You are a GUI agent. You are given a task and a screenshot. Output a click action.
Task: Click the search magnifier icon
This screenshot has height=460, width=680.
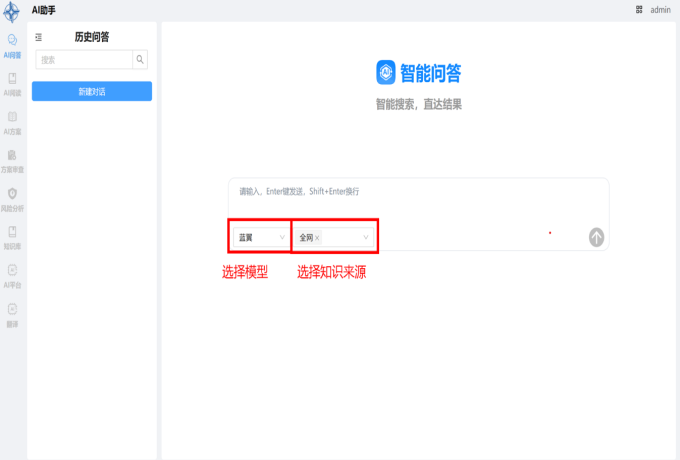(140, 60)
